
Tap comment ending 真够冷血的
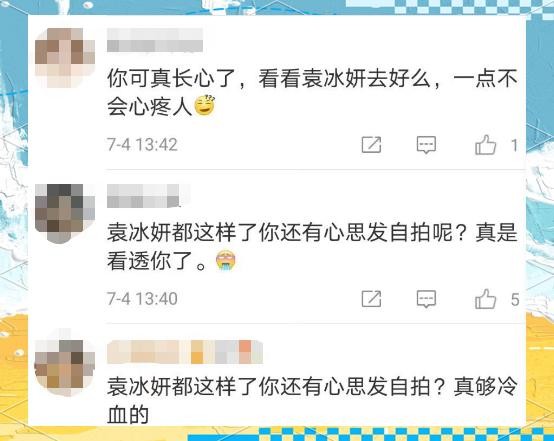pos(312,401)
